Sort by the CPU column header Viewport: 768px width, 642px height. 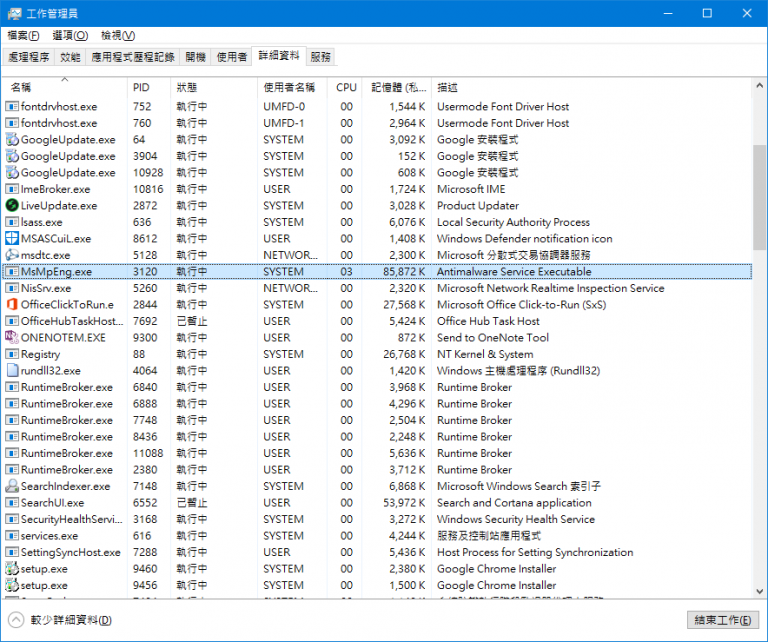(345, 87)
